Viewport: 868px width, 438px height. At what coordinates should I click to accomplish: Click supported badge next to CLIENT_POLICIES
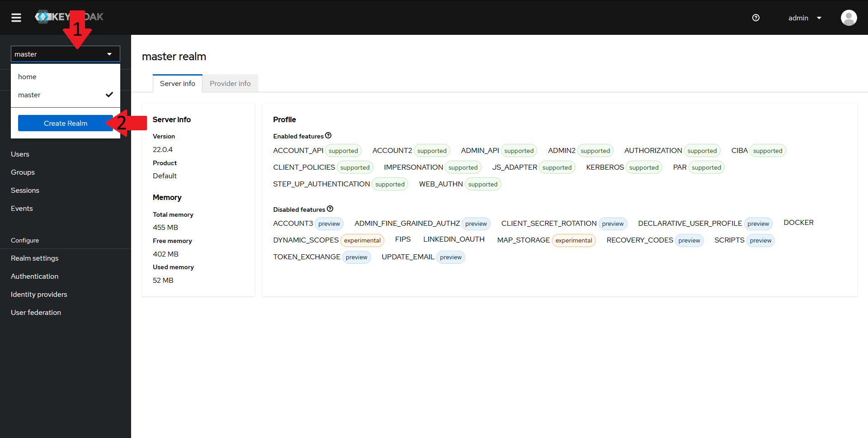pyautogui.click(x=355, y=167)
